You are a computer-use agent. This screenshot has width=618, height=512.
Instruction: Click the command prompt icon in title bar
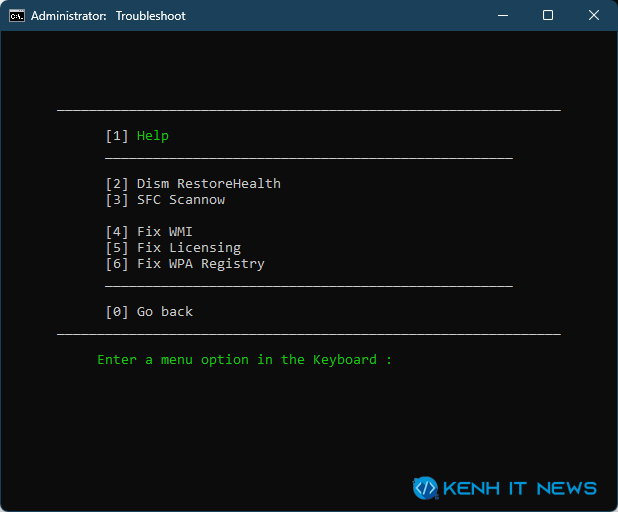point(17,16)
